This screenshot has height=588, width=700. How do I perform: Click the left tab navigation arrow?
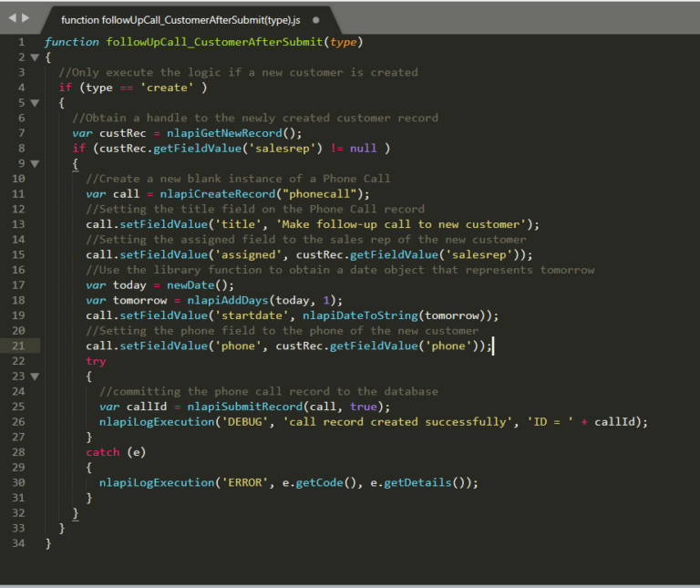coord(12,18)
